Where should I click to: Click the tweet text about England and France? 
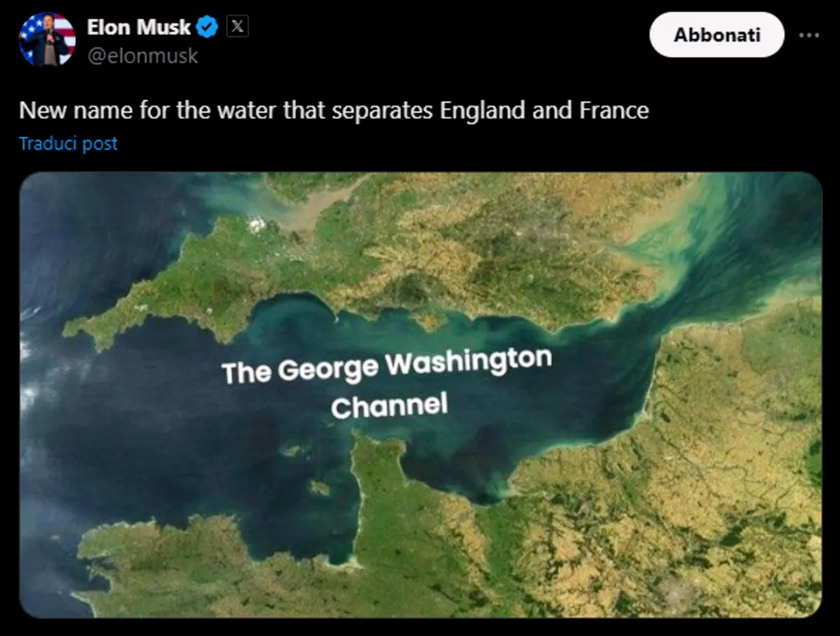coord(333,111)
